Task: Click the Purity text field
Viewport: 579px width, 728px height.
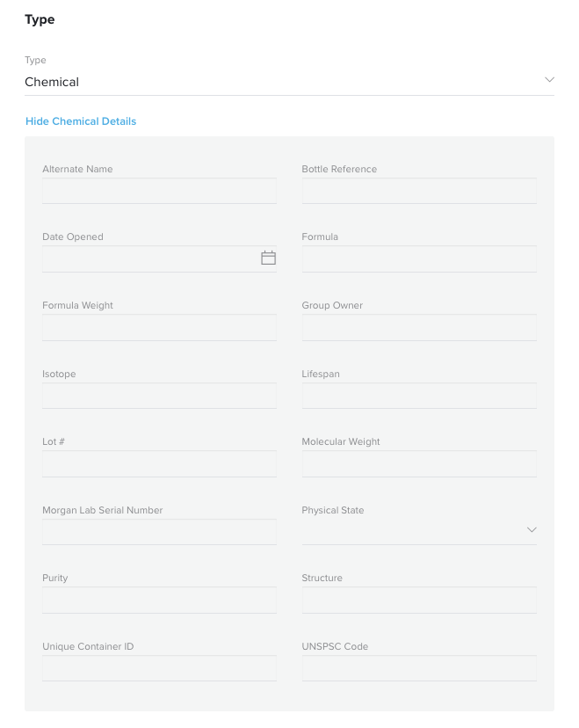Action: click(159, 601)
